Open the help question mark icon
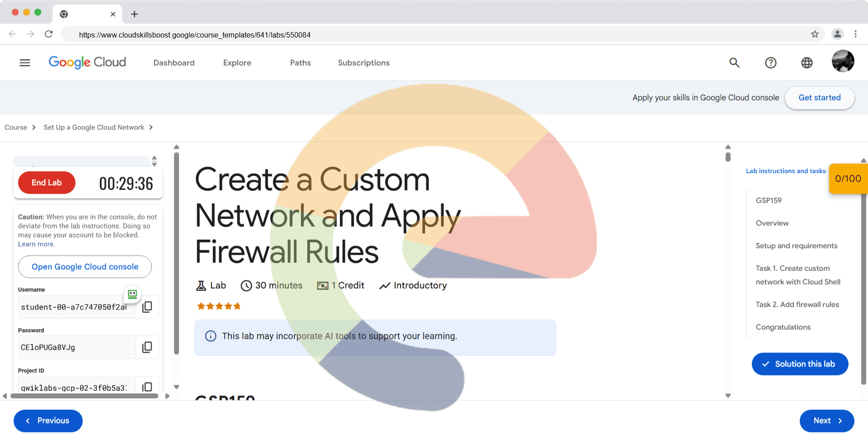868x441 pixels. (x=770, y=63)
